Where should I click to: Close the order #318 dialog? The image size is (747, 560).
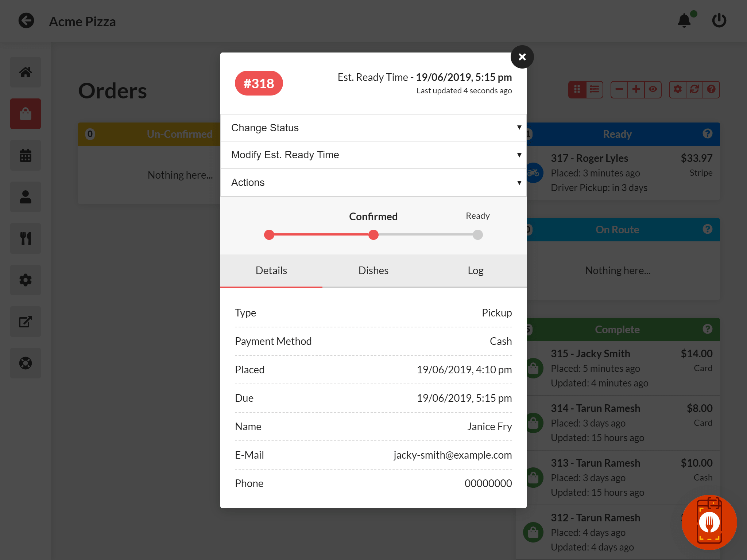pos(522,57)
